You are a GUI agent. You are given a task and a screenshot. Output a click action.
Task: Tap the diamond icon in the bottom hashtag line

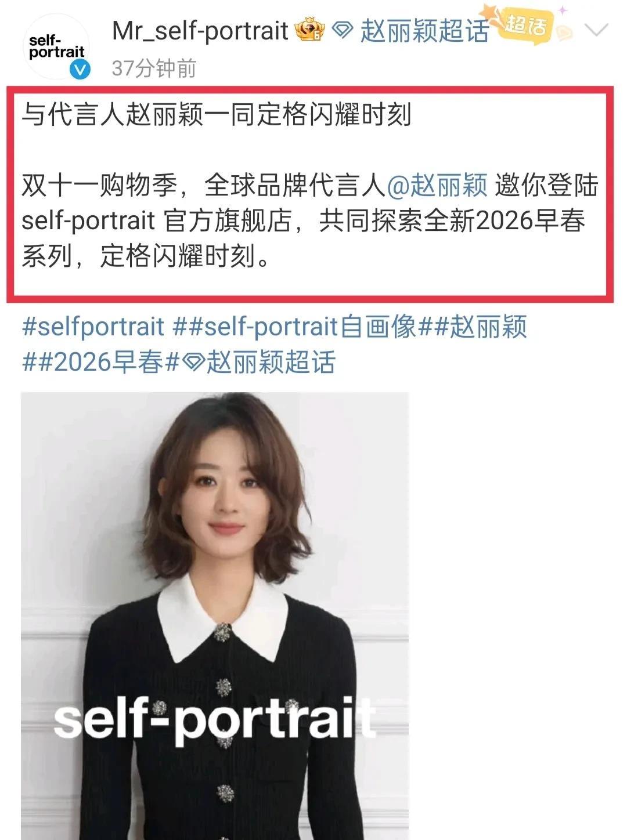point(193,363)
